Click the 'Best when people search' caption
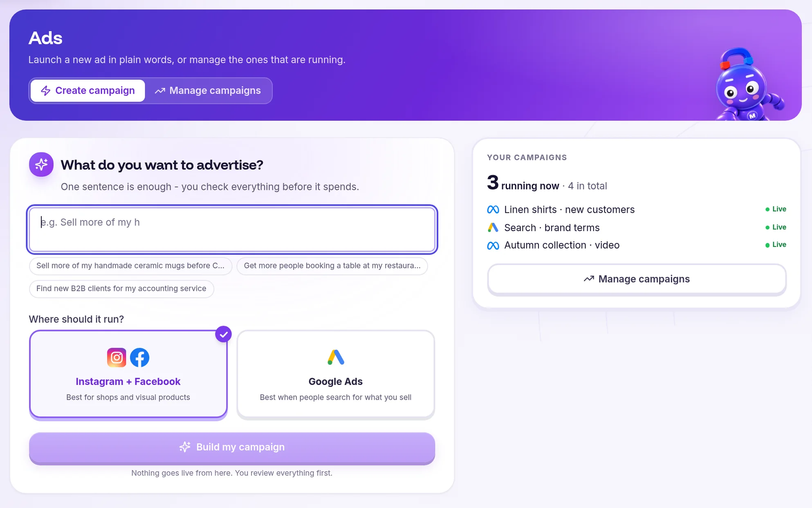812x508 pixels. point(336,398)
